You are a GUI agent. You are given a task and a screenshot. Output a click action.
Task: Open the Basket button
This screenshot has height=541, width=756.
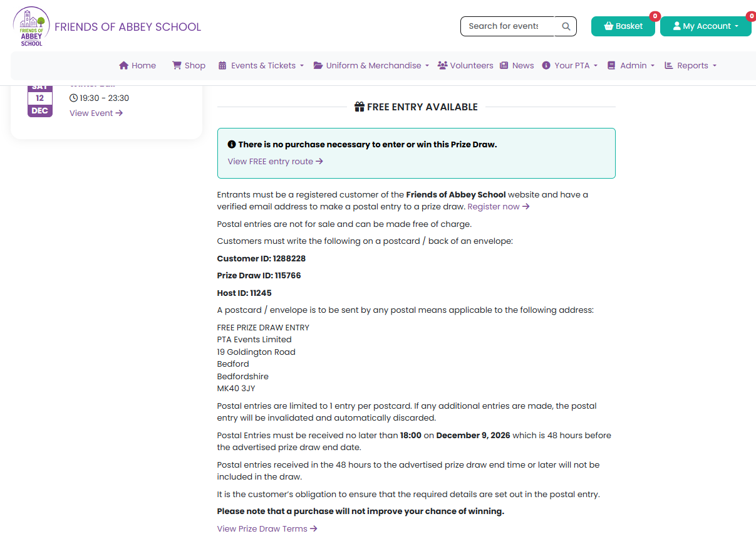(x=623, y=26)
